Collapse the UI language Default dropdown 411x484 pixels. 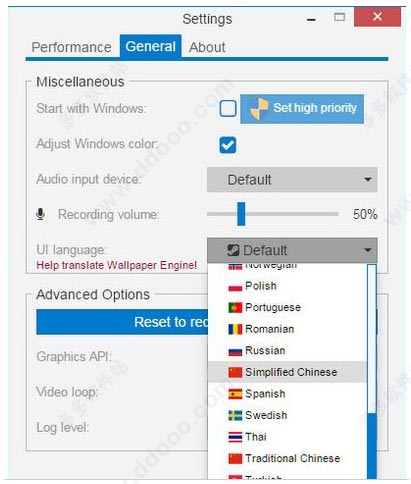pos(292,250)
